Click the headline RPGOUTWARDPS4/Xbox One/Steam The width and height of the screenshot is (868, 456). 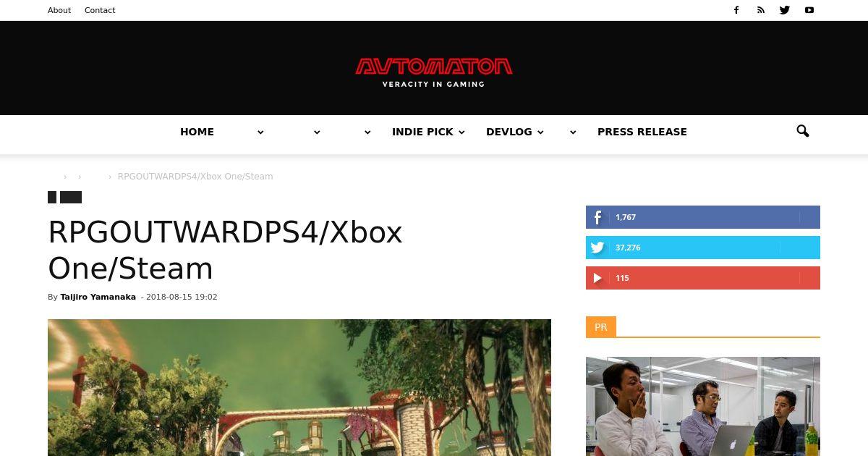pyautogui.click(x=225, y=250)
